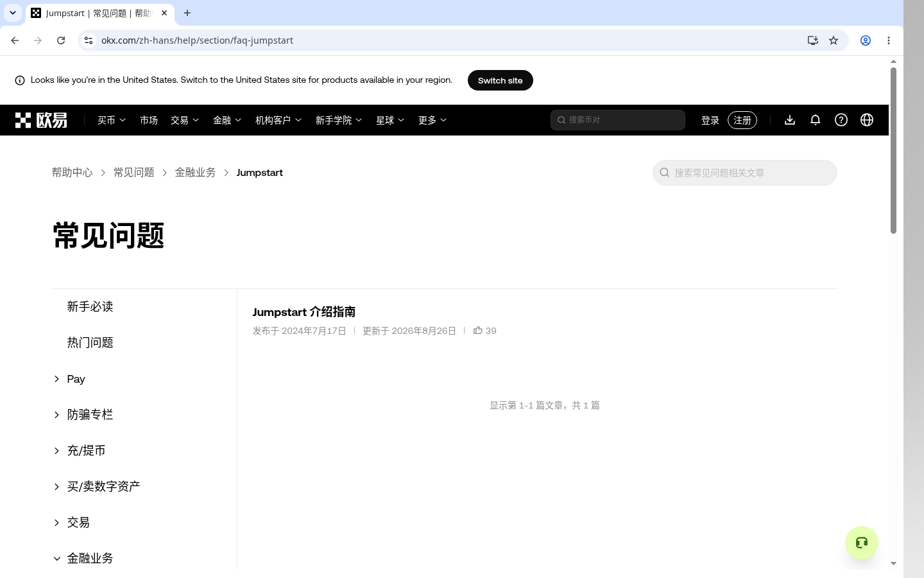Click the address bar URL
This screenshot has width=924, height=578.
pos(197,40)
